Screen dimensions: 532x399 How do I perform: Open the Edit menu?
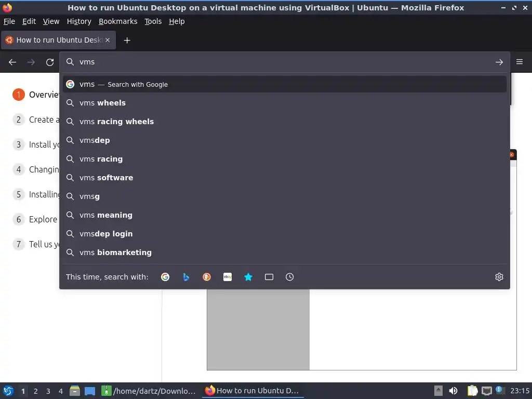coord(29,21)
